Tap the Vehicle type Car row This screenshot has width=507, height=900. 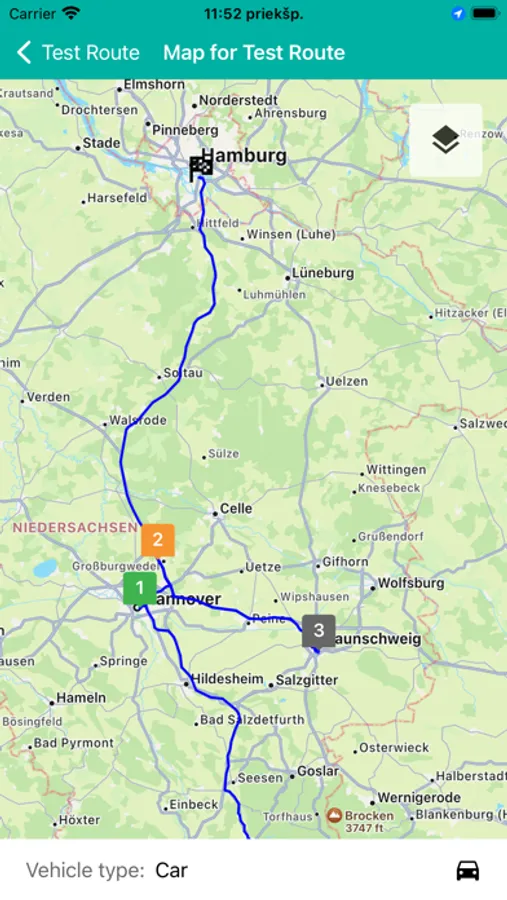pyautogui.click(x=253, y=870)
